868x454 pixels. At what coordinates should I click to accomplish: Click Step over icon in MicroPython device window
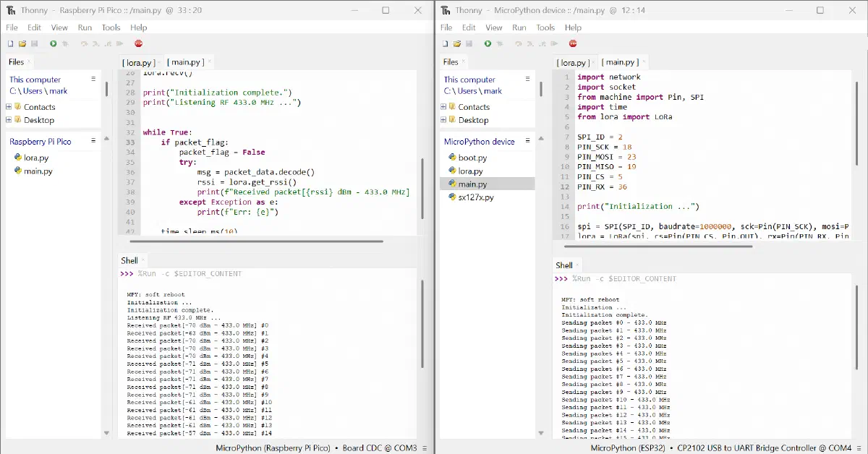(x=519, y=44)
